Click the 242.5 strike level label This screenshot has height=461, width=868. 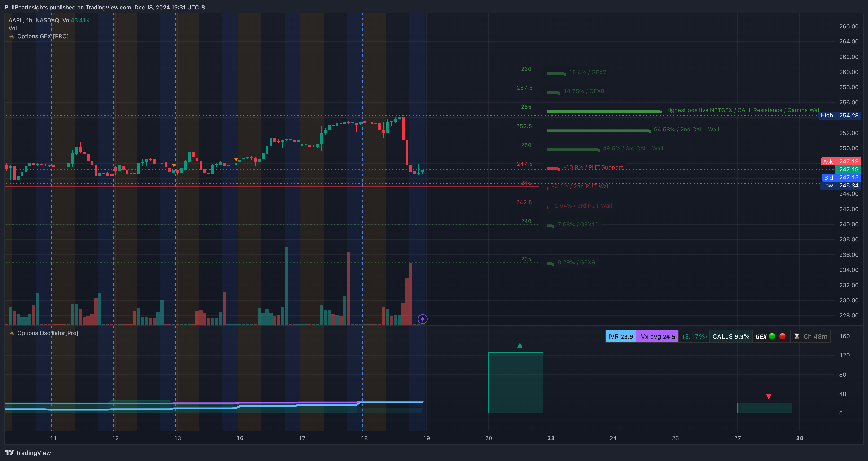(524, 202)
